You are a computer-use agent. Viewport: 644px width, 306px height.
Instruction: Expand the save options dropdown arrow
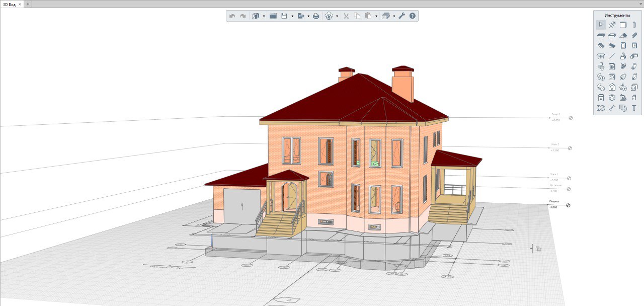pyautogui.click(x=292, y=17)
